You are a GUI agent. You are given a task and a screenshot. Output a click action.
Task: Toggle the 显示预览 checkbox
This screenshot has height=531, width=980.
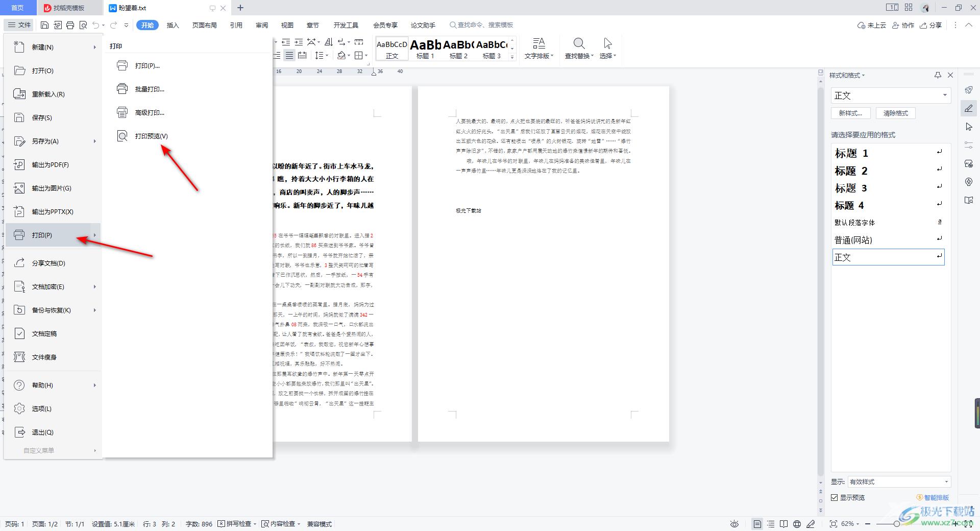(x=835, y=497)
